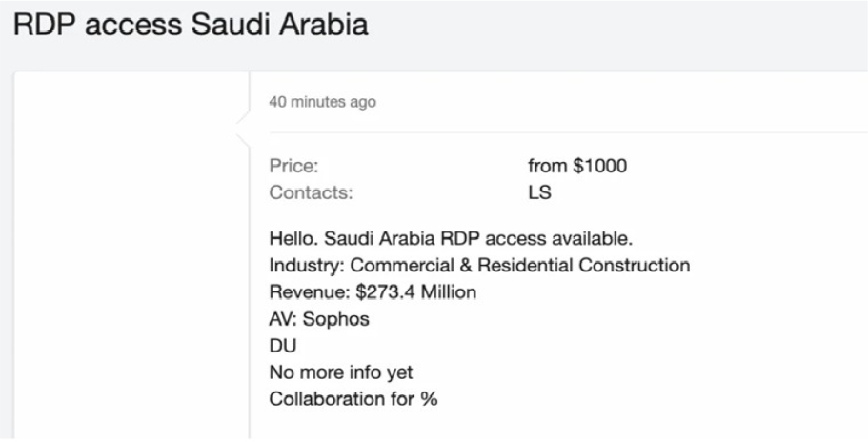Click the divider line under the timestamp
Image resolution: width=868 pixels, height=442 pixels.
569,132
